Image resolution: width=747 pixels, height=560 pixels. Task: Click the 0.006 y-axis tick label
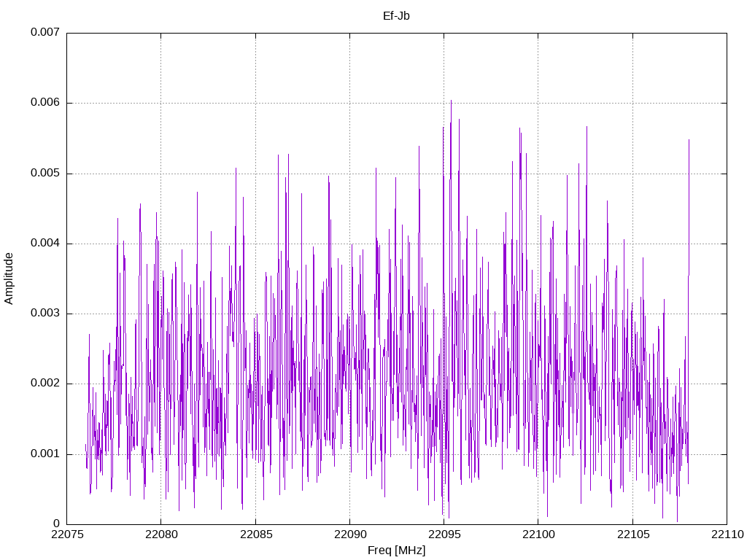pyautogui.click(x=45, y=103)
